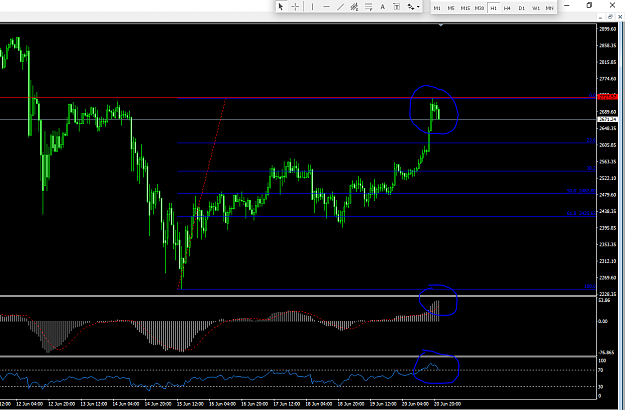The image size is (625, 410).
Task: Click the 100.0 Fibonacci level label
Action: (x=590, y=286)
